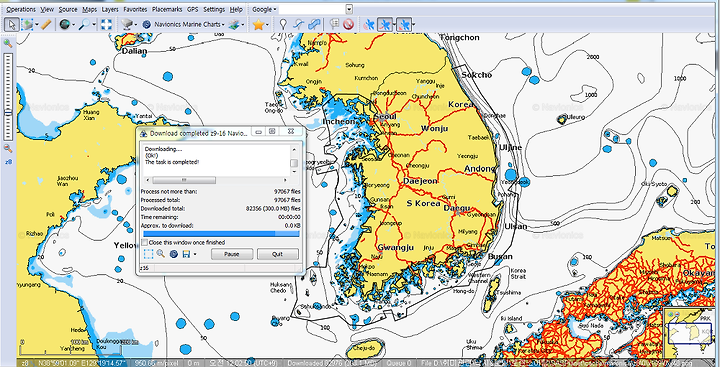Expand the Google search provider dropdown

264,9
